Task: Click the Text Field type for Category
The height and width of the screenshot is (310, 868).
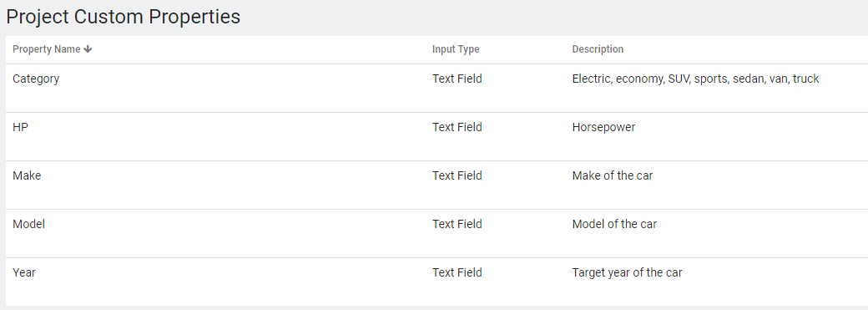Action: pyautogui.click(x=457, y=79)
